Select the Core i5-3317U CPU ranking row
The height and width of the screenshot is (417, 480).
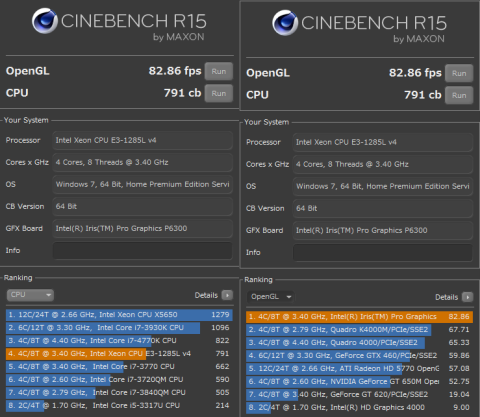[x=119, y=406]
